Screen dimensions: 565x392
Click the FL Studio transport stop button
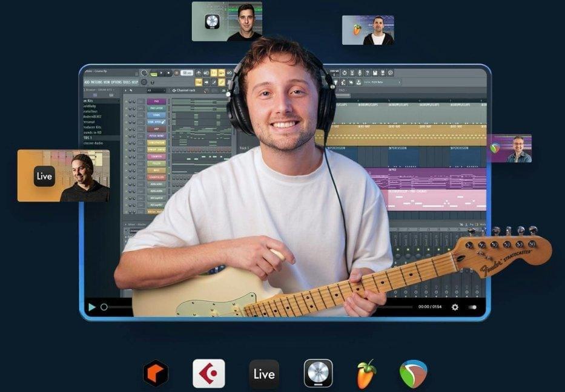pos(168,73)
